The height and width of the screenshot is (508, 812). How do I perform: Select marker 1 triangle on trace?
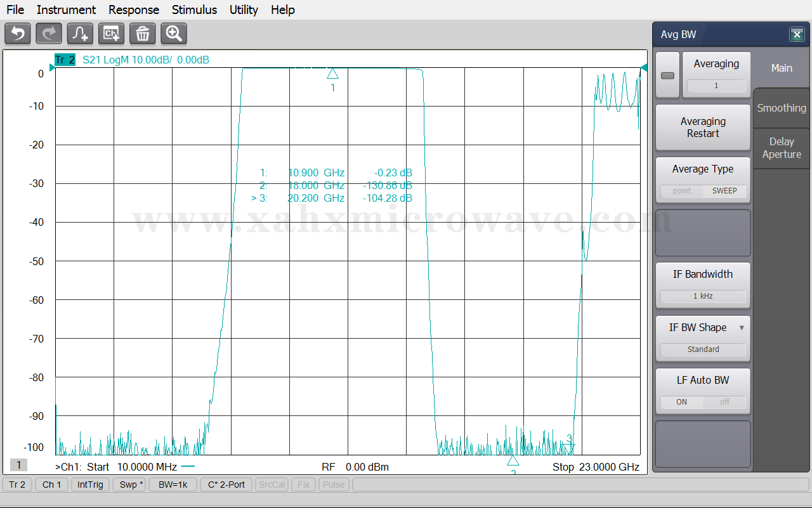tap(332, 74)
